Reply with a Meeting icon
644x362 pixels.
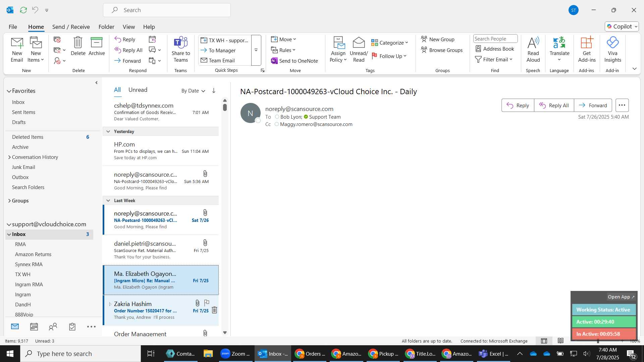pyautogui.click(x=152, y=40)
